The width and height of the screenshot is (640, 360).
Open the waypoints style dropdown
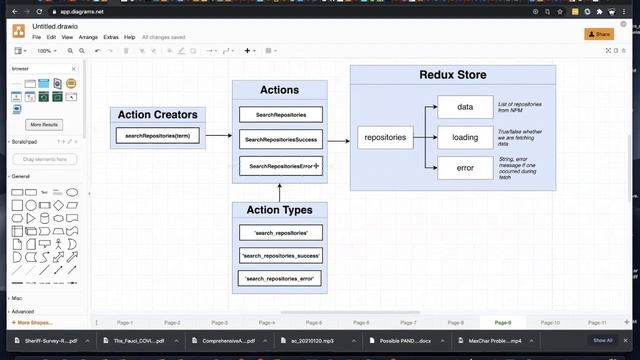(x=228, y=51)
